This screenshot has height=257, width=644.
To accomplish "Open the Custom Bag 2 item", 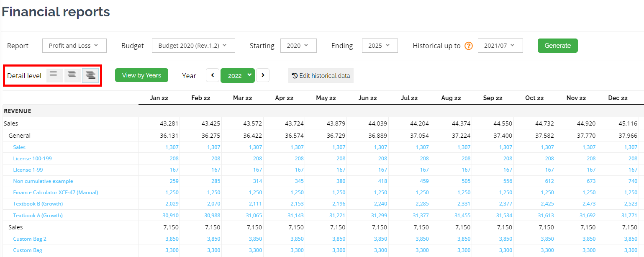I will point(30,239).
